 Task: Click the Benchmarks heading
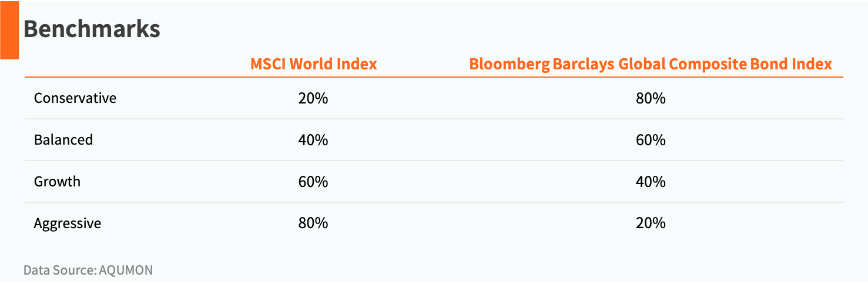pos(92,28)
